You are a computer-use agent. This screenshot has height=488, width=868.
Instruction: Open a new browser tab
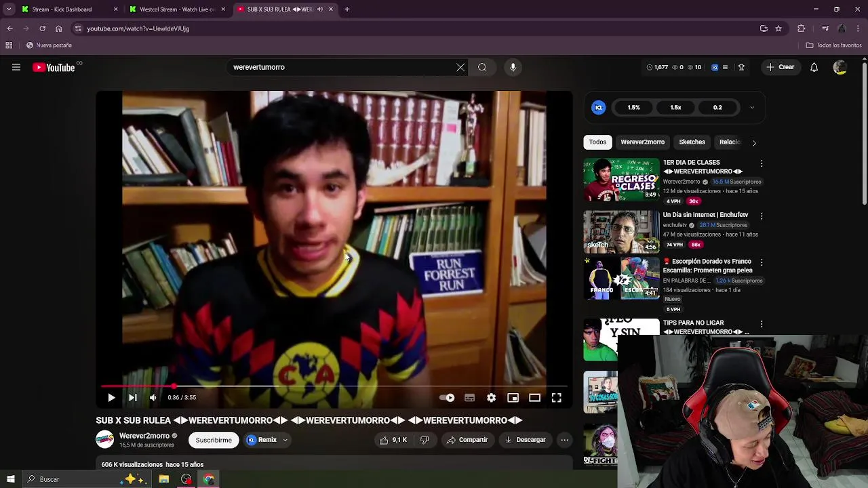click(347, 9)
